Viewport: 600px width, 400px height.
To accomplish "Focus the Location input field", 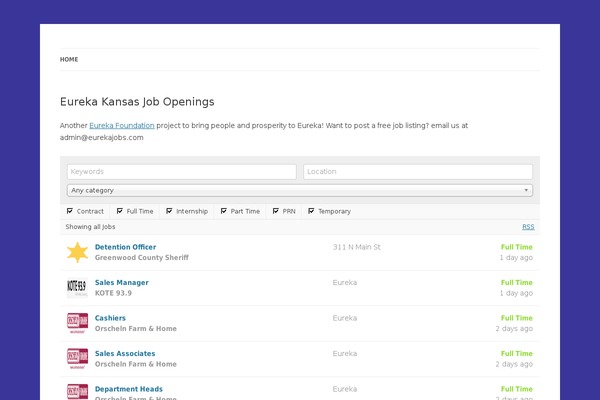I will tap(417, 172).
